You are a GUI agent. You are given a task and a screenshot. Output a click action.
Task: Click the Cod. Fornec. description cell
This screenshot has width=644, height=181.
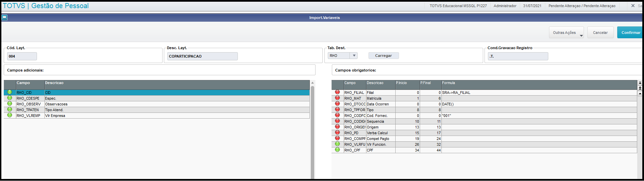click(381, 116)
